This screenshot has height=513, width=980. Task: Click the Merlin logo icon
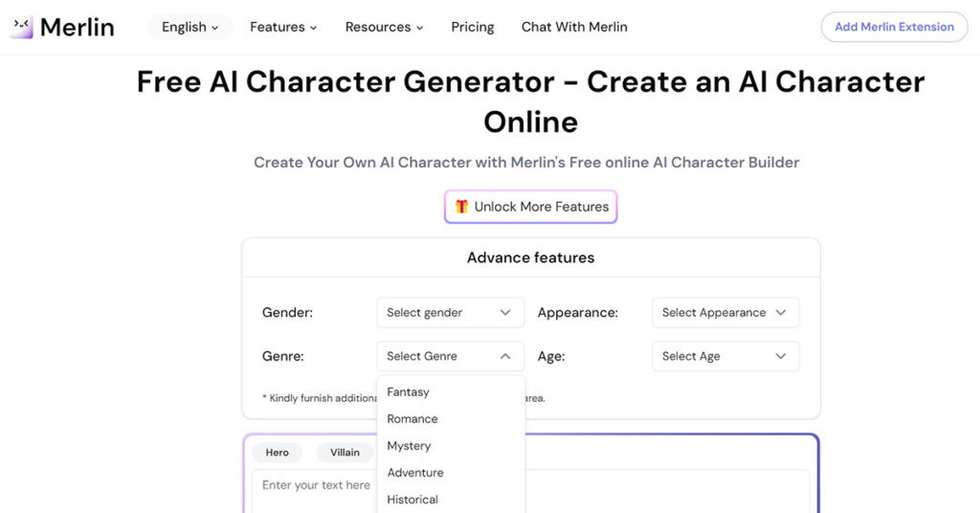point(21,27)
